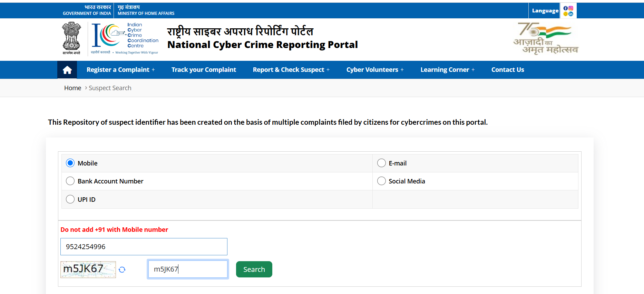Open the Language selector

pos(545,11)
